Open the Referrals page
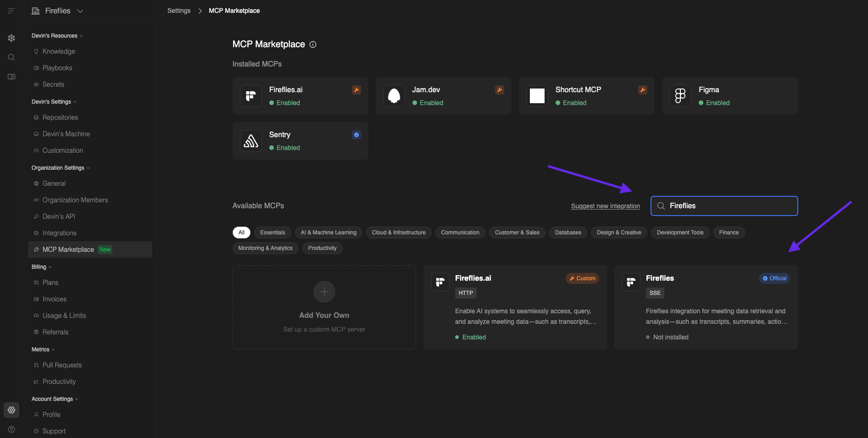 click(90, 332)
